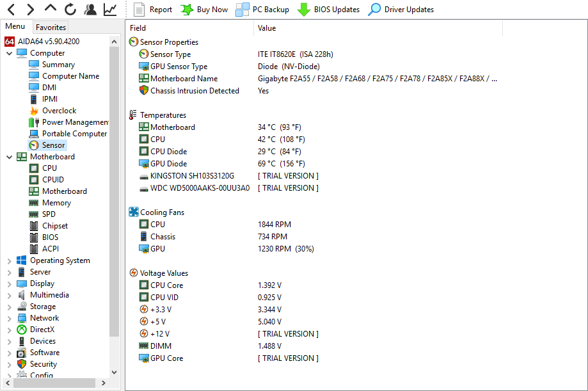Expand the Software node
This screenshot has height=391, width=588.
[10, 353]
